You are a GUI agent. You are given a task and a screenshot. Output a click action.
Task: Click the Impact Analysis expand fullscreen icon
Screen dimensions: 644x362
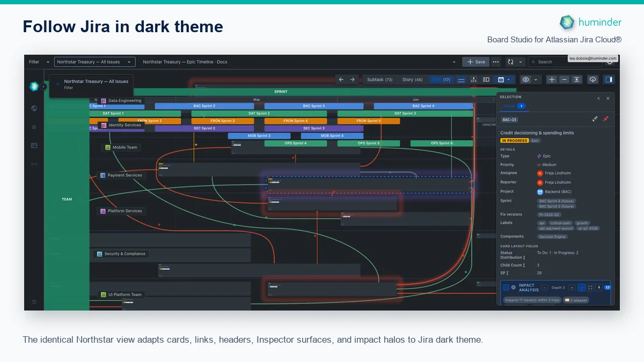590,287
